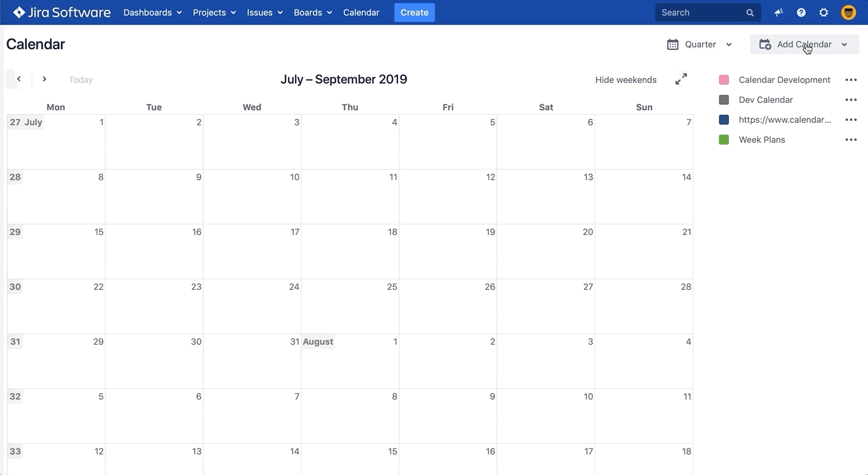868x475 pixels.
Task: Go to the previous quarter arrow
Action: 18,79
